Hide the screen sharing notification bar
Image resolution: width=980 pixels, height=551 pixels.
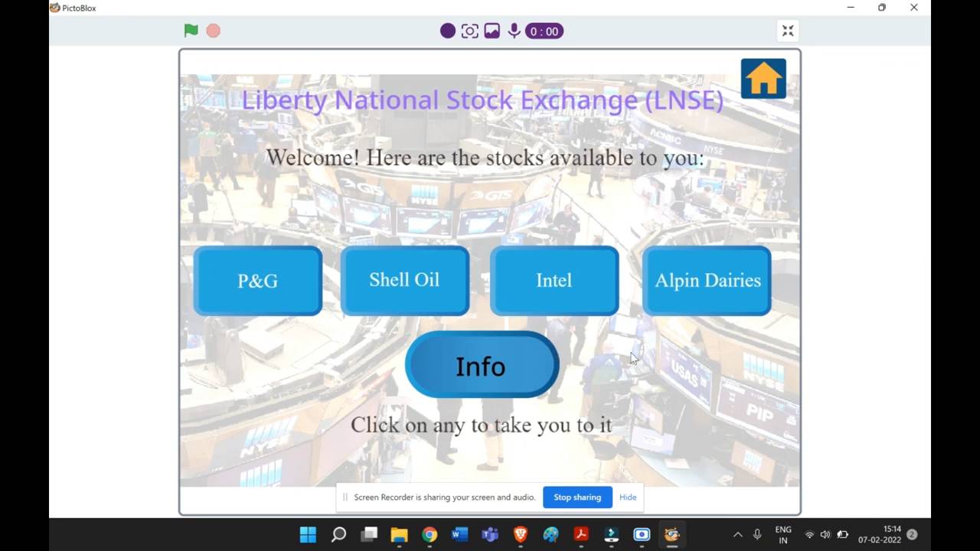(628, 497)
